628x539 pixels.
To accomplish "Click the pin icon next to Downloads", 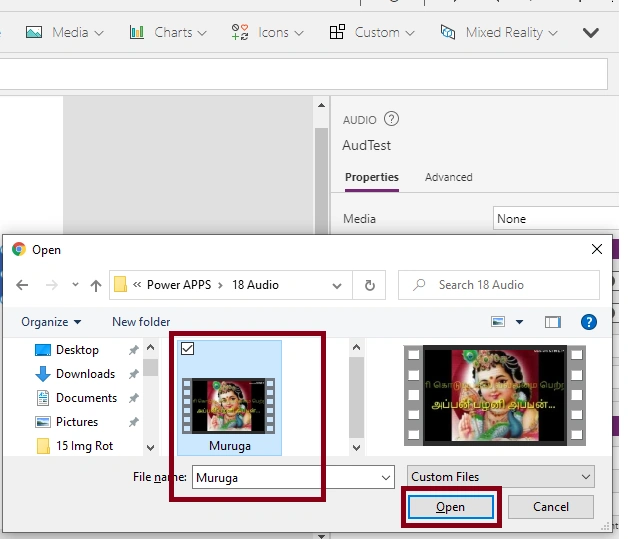I will (x=133, y=374).
